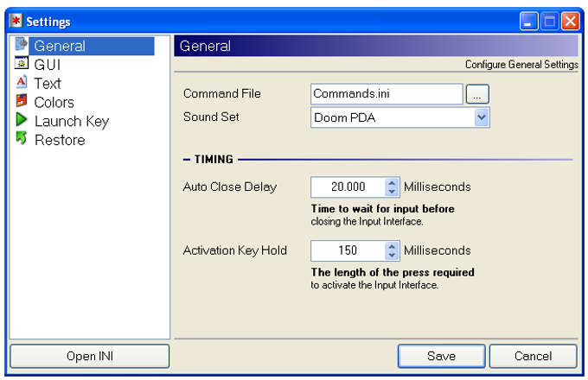Open the GUI settings page
588x380 pixels.
(x=48, y=65)
